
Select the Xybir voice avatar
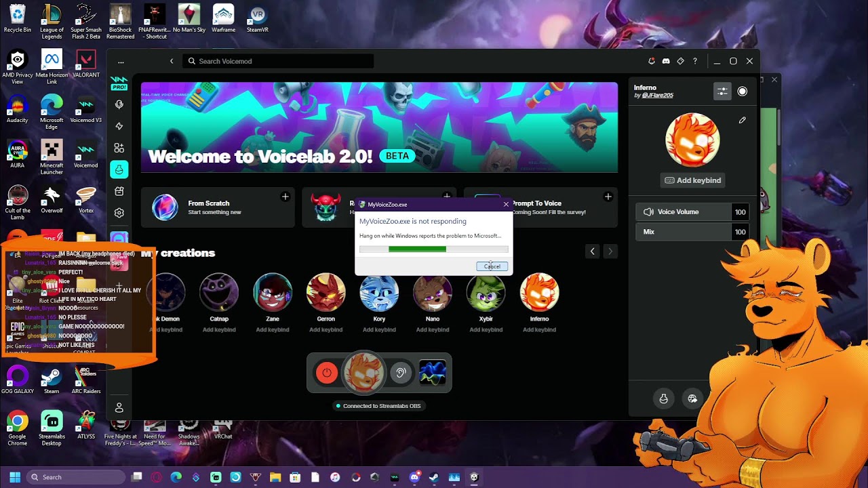pyautogui.click(x=486, y=293)
